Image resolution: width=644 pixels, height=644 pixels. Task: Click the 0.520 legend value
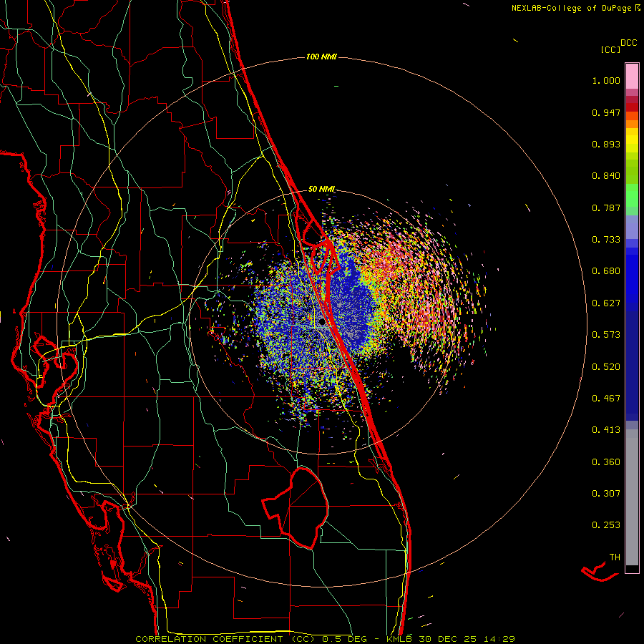[x=606, y=367]
